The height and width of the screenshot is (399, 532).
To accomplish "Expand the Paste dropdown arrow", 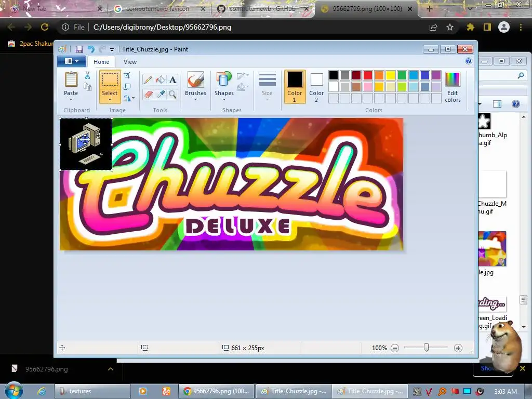I will 71,99.
